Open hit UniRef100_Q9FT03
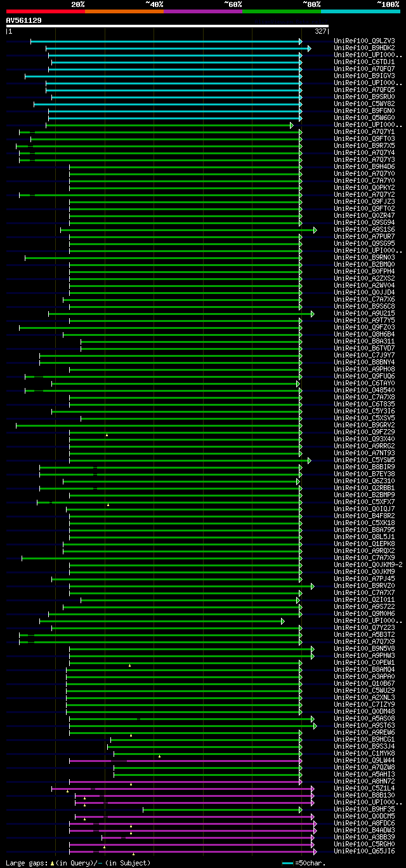 point(364,139)
